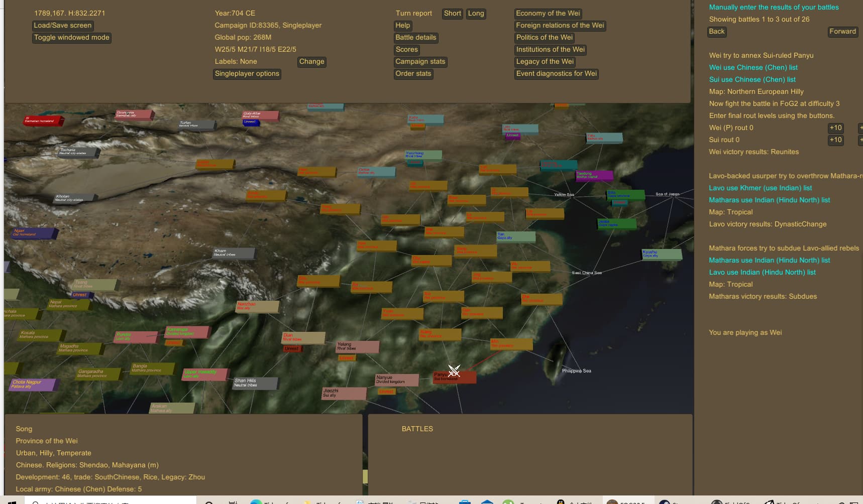Open the Help screen
863x504 pixels.
point(403,25)
